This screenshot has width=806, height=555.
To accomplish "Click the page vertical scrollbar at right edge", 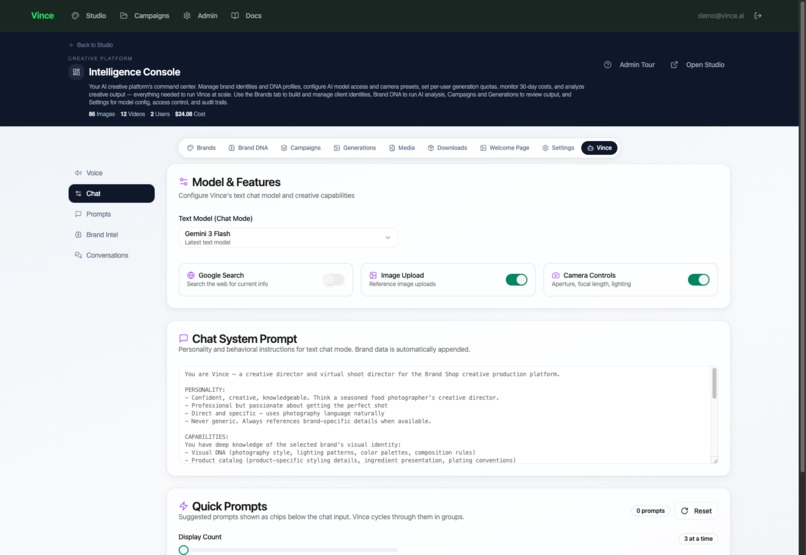I will (x=802, y=236).
